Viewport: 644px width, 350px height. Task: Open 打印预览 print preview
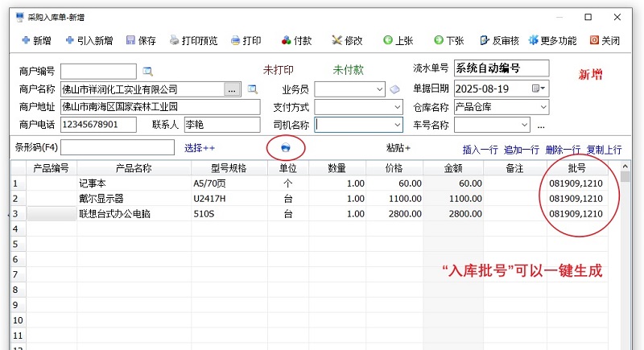(x=193, y=40)
